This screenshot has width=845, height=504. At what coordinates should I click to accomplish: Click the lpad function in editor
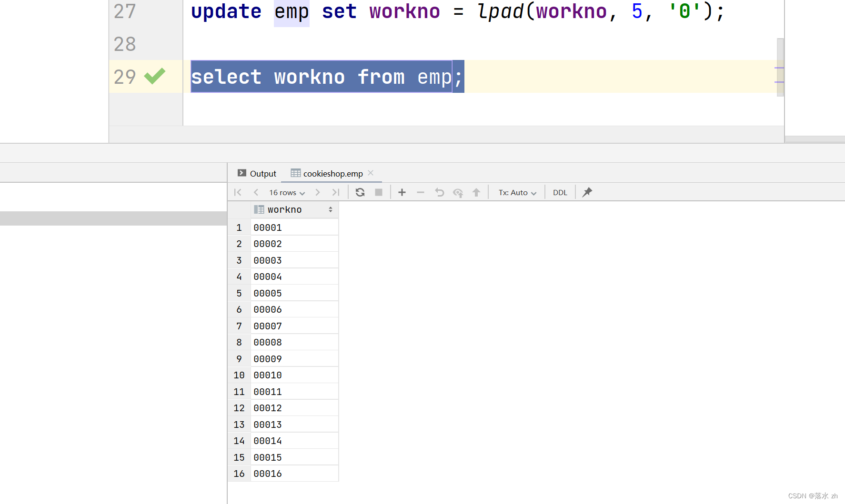click(500, 11)
